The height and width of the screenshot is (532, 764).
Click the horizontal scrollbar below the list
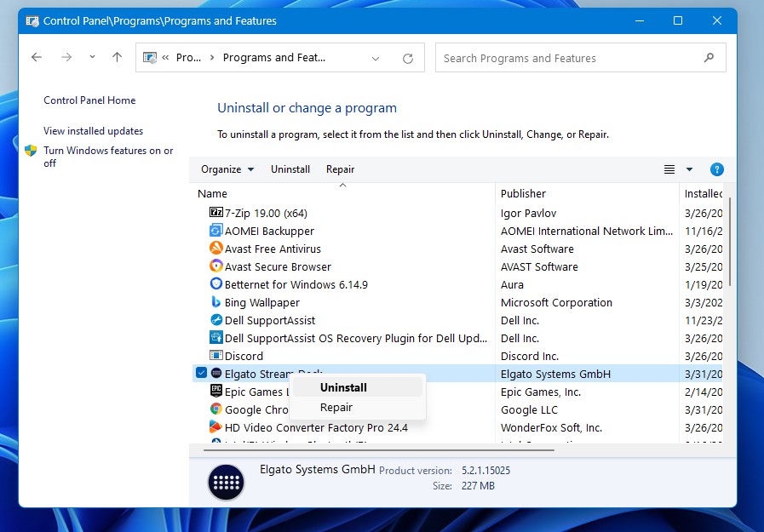coord(378,450)
